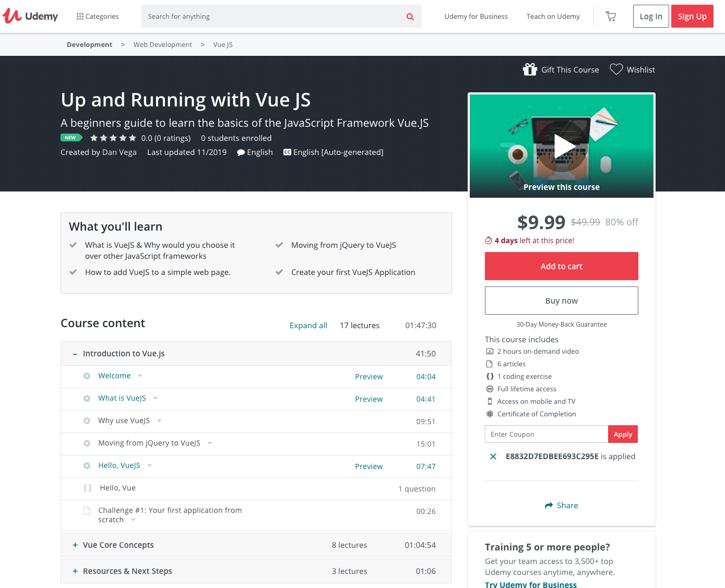Click the Log In button
The height and width of the screenshot is (588, 725).
tap(651, 16)
